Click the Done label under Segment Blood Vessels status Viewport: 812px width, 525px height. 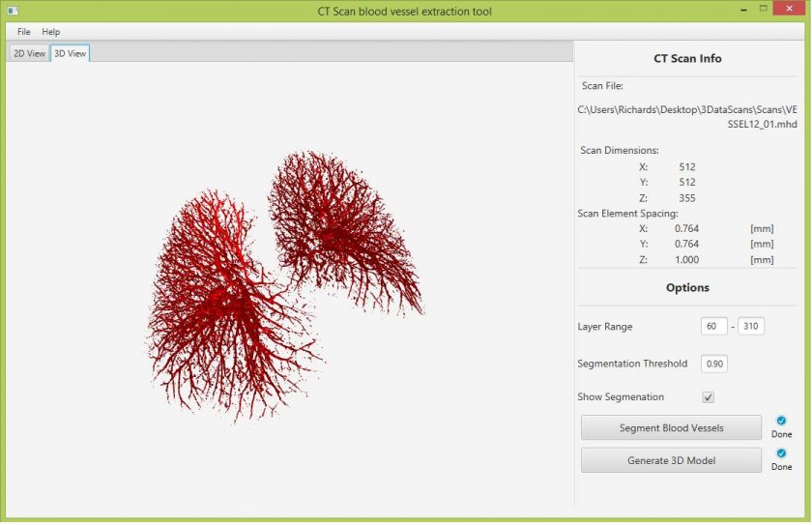click(x=781, y=434)
